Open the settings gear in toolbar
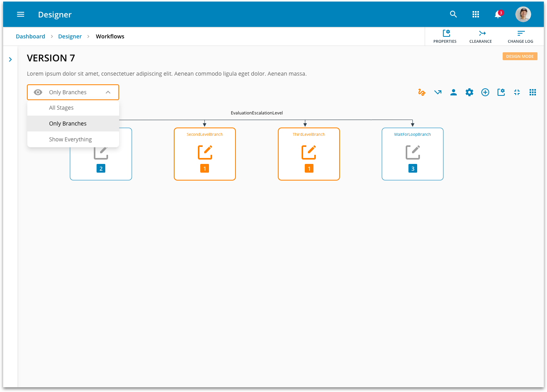547x392 pixels. point(469,92)
